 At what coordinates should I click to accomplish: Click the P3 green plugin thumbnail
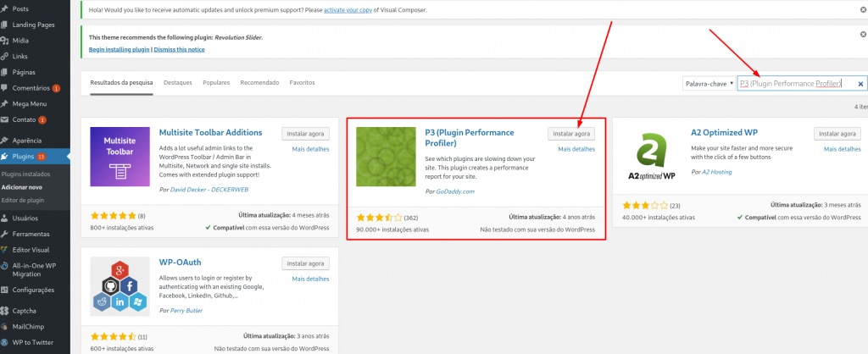point(386,157)
